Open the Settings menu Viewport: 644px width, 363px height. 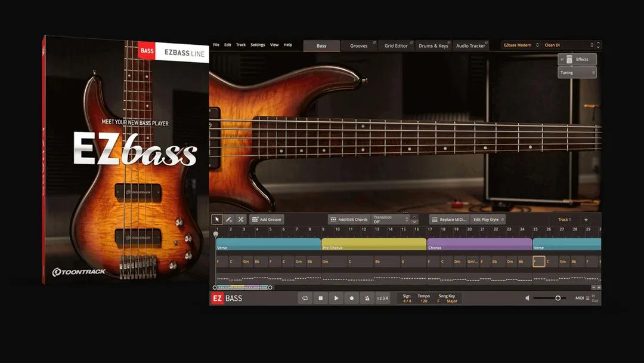[258, 45]
